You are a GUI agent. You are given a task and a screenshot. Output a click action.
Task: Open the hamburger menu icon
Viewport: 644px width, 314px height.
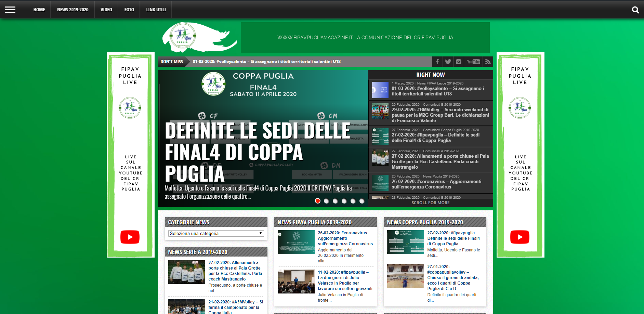10,10
